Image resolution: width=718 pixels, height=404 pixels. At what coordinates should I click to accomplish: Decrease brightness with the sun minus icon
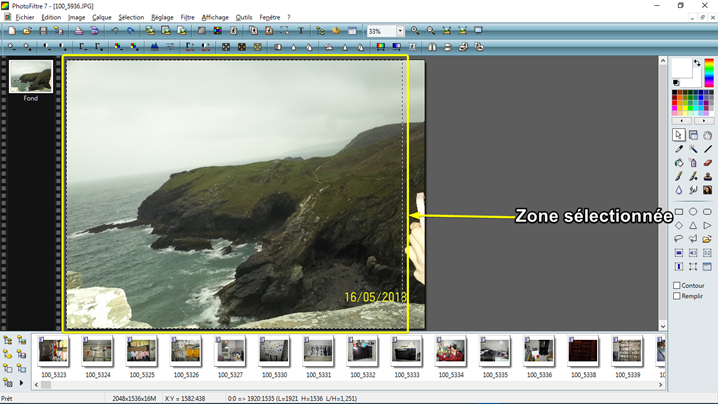click(x=11, y=47)
